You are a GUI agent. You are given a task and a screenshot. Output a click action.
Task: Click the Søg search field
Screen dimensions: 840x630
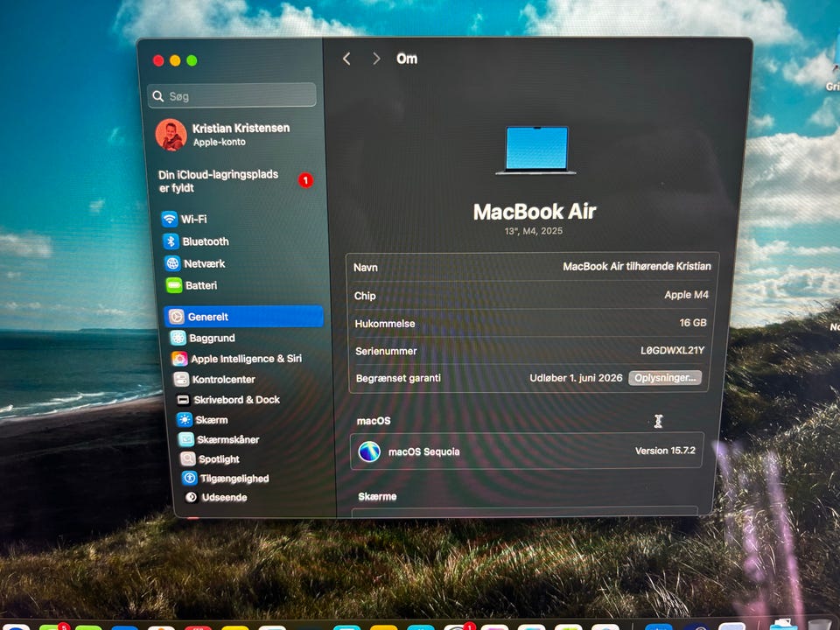tap(232, 96)
